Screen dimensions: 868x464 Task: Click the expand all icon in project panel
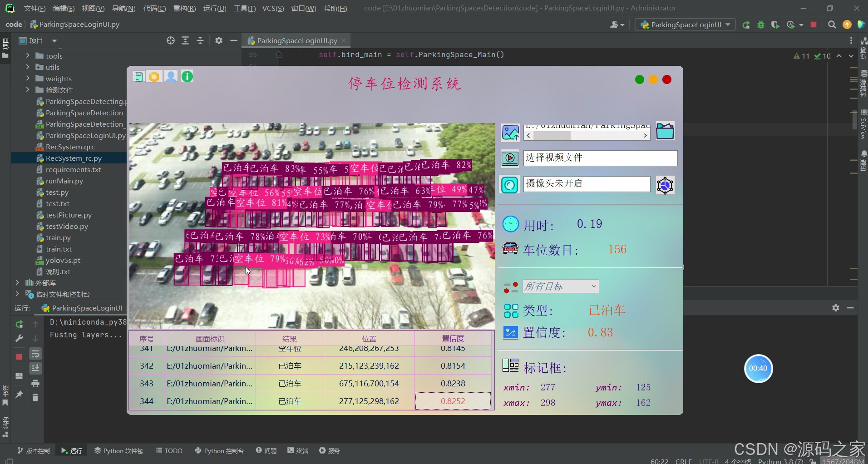[185, 40]
